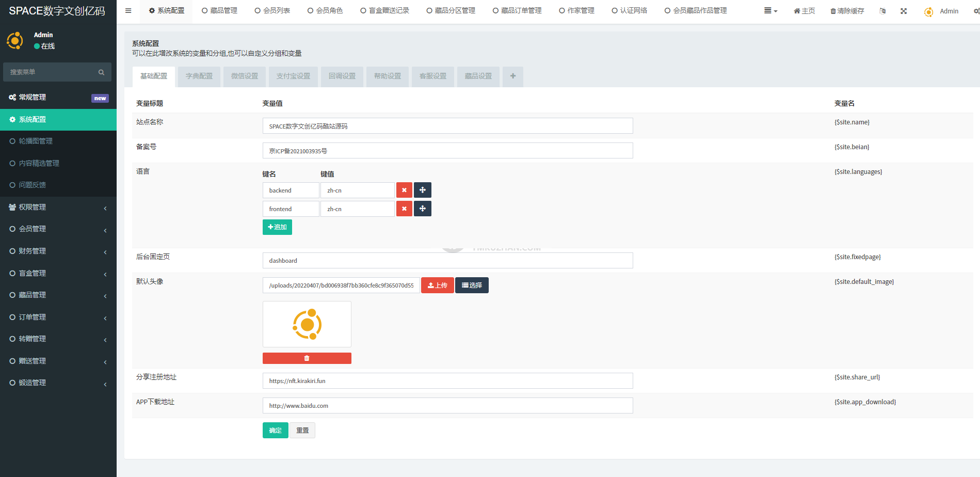Click the plus tab to add group

click(x=512, y=76)
